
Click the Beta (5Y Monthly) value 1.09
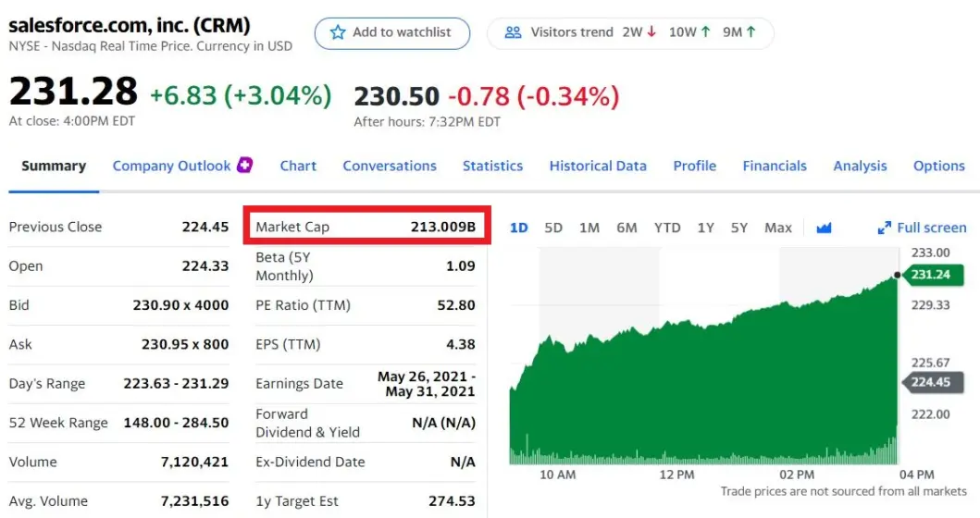461,266
